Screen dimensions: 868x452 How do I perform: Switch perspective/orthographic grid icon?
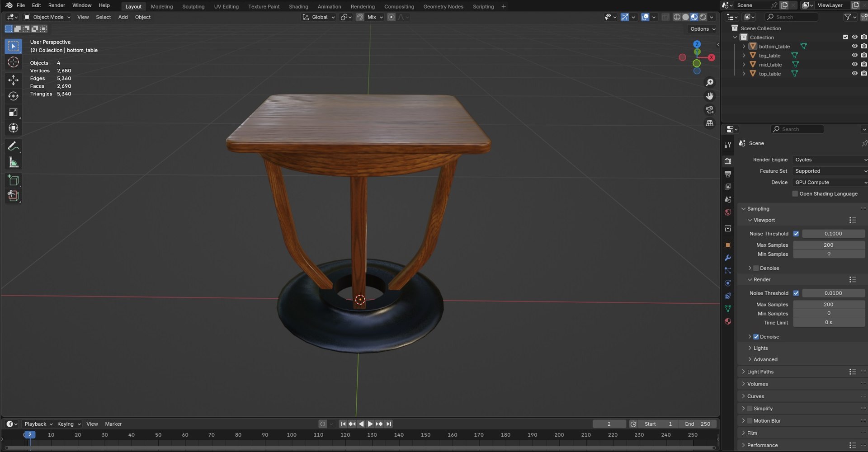pos(710,123)
